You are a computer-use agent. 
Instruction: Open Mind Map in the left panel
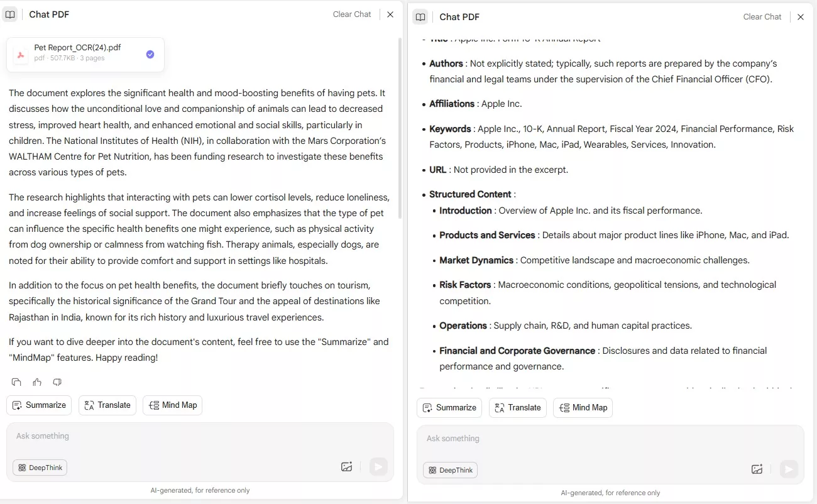tap(173, 405)
